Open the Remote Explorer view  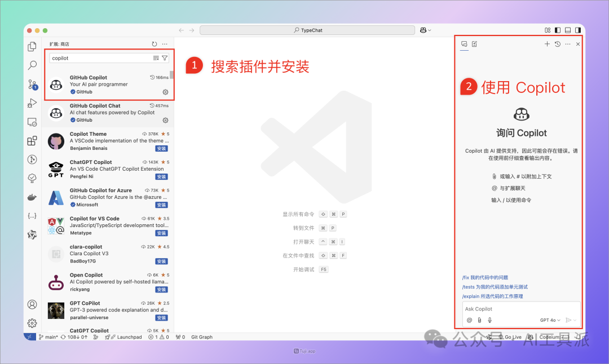click(32, 122)
